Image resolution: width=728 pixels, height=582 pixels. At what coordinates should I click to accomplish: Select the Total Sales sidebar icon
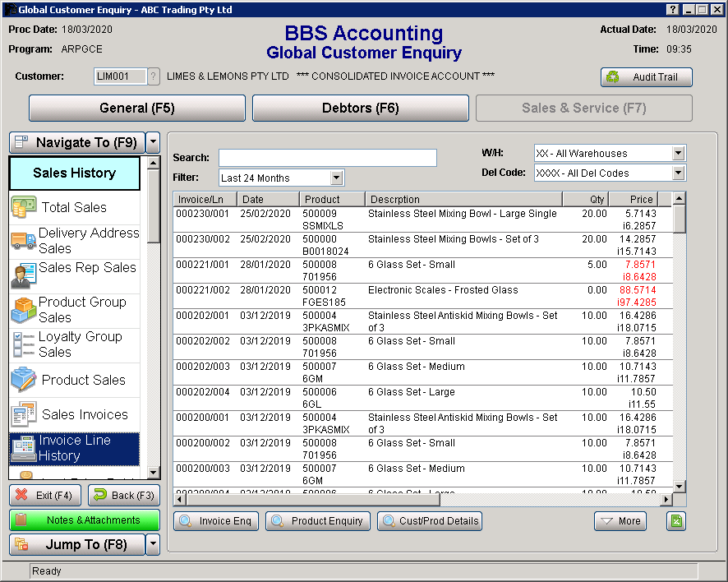(25, 207)
